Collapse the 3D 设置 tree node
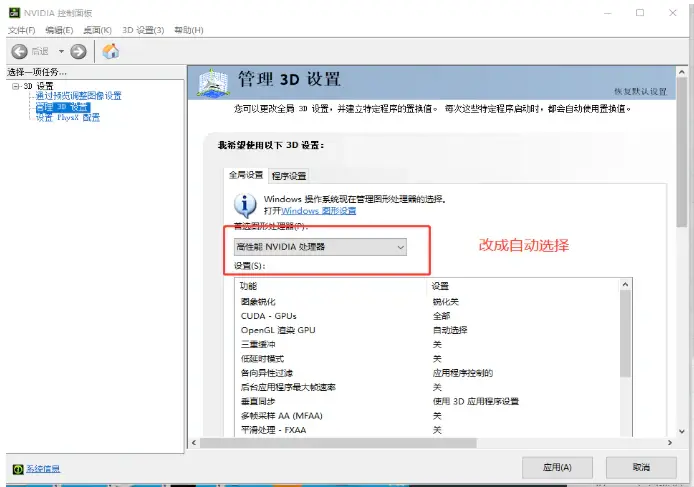The image size is (694, 487). point(15,86)
